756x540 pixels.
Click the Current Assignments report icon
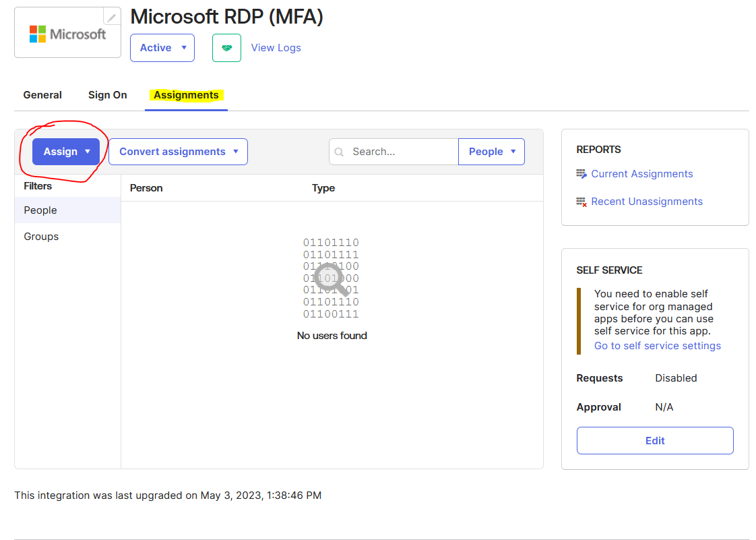click(581, 174)
